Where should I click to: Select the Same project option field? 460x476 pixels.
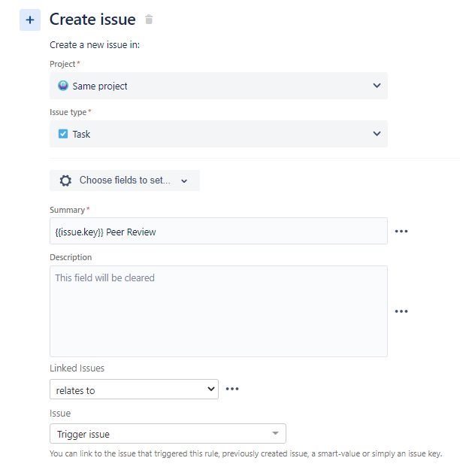(x=219, y=86)
